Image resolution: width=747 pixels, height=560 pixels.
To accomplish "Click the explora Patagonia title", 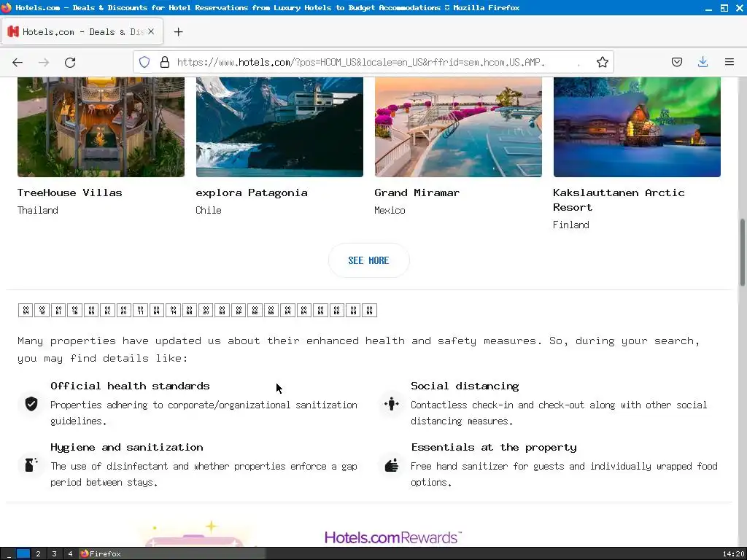I will click(252, 192).
